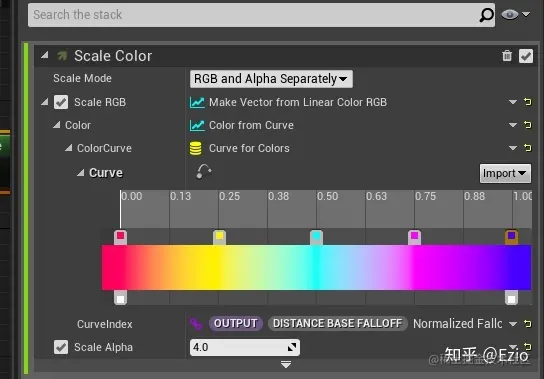Click the curve editor icon next to Curve
Viewport: 544px width, 379px height.
coord(204,171)
